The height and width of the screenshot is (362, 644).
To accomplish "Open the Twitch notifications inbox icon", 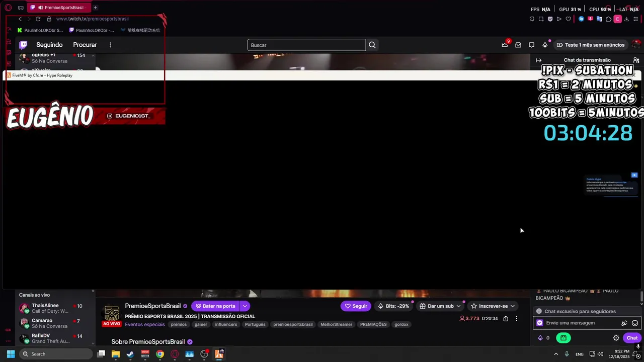I will point(518,45).
